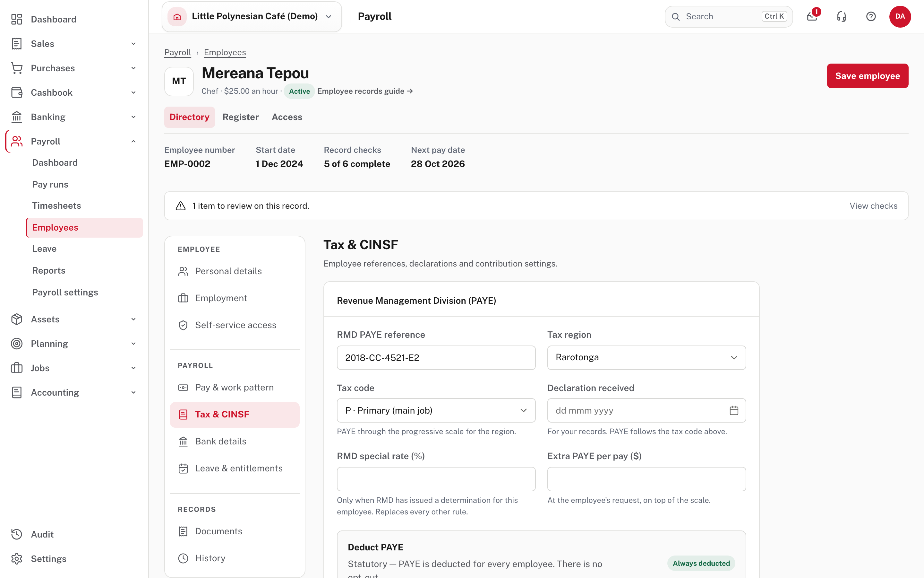The width and height of the screenshot is (924, 578).
Task: Open the help question mark icon
Action: 871,16
